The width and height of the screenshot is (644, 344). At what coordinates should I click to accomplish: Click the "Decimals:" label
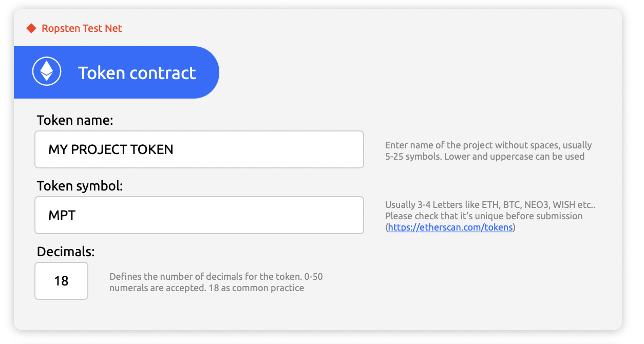coord(66,252)
